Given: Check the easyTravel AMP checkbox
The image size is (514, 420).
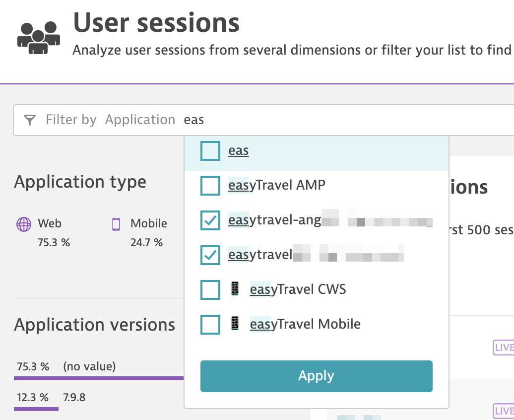Looking at the screenshot, I should (210, 185).
